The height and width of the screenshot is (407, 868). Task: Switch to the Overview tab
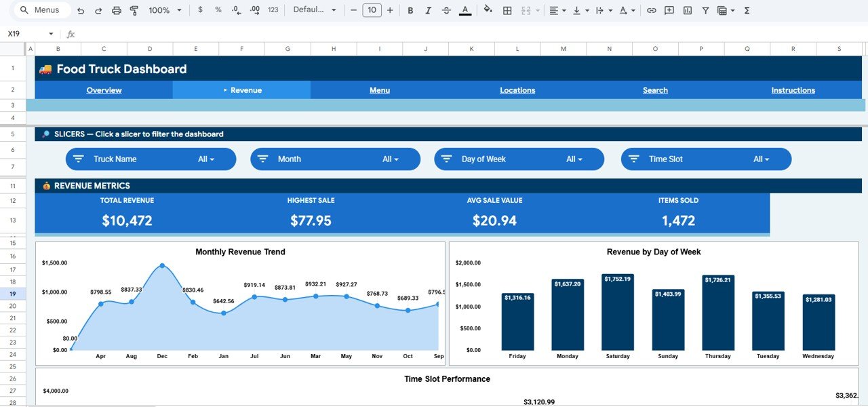click(x=104, y=90)
